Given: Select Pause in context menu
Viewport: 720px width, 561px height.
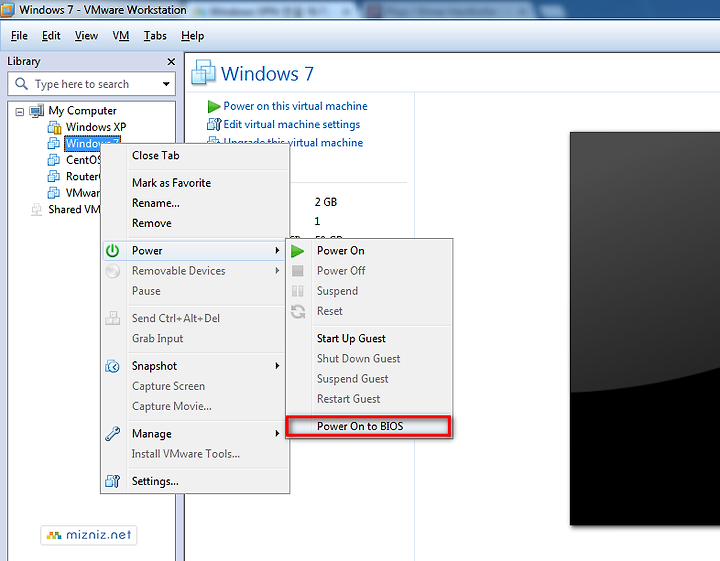Looking at the screenshot, I should (x=195, y=291).
